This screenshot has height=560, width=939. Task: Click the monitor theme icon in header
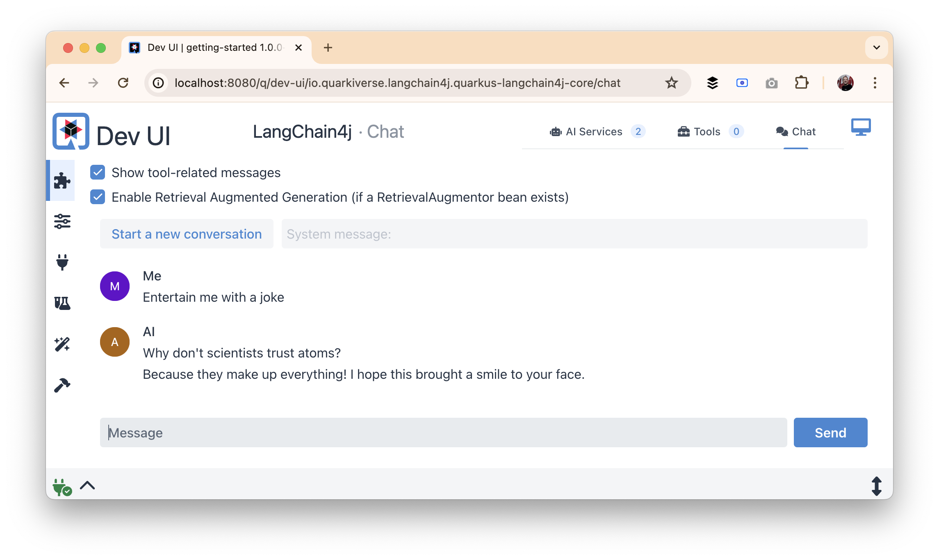tap(861, 127)
